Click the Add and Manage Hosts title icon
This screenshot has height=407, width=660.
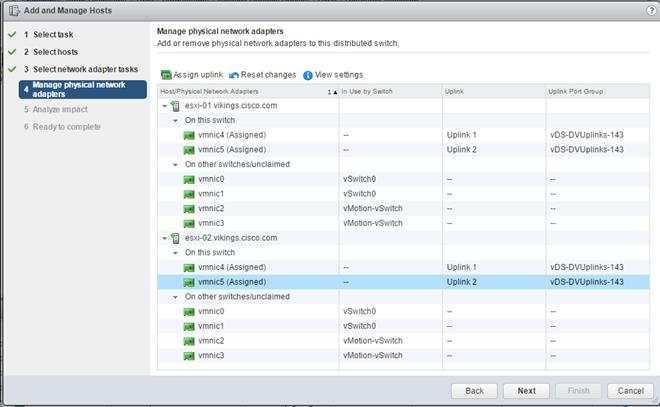coord(14,11)
